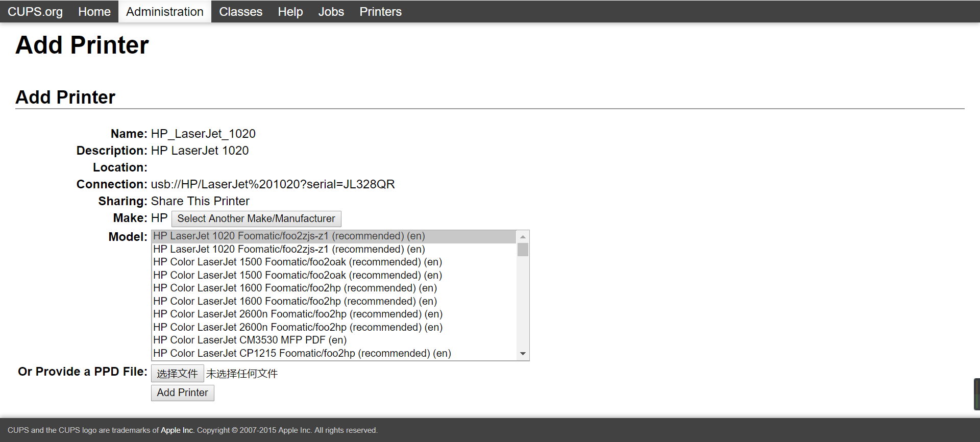Image resolution: width=980 pixels, height=442 pixels.
Task: View the Jobs tab
Action: (331, 12)
